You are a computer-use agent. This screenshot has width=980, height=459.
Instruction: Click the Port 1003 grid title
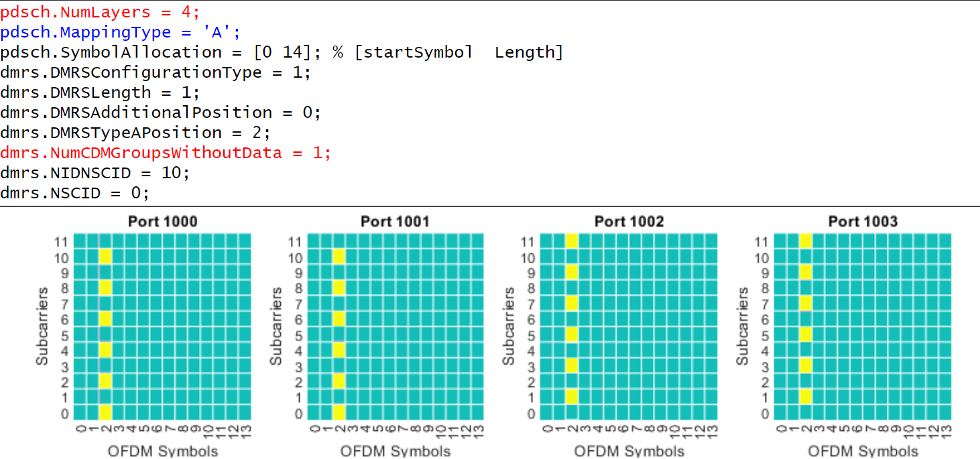click(862, 221)
